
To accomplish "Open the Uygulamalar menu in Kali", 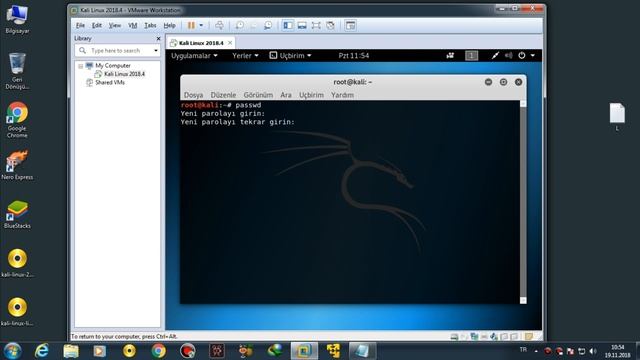I will tap(194, 56).
